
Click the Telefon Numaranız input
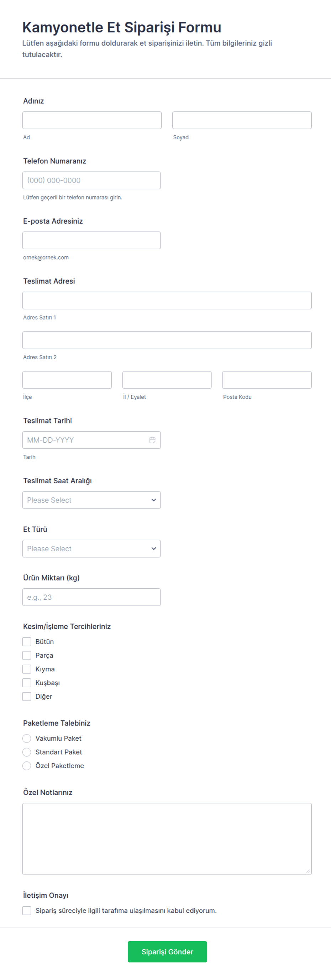(x=91, y=180)
